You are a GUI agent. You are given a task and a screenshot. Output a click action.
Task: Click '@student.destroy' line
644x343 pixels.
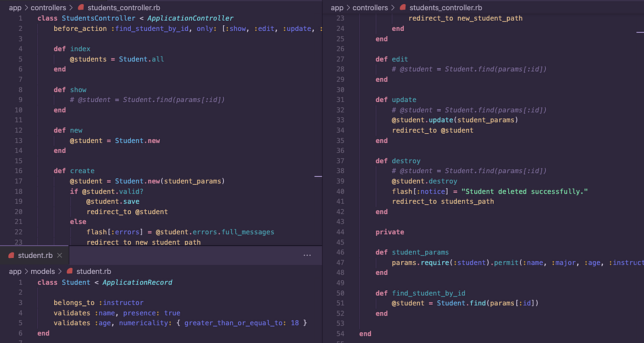pyautogui.click(x=425, y=181)
